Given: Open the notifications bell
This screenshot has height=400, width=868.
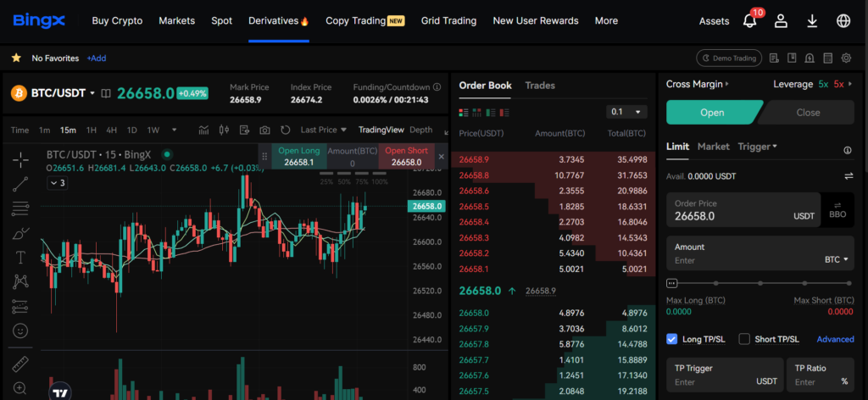Looking at the screenshot, I should tap(749, 21).
